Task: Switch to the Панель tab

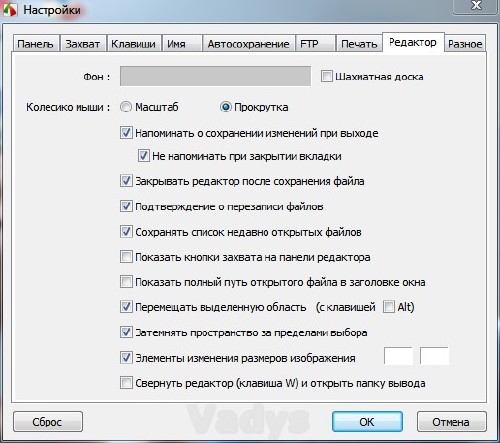Action: [36, 44]
